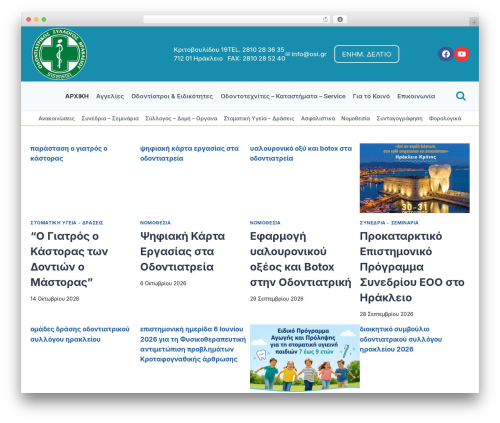Open Οδοντίατροι & Ειδικότητες menu
This screenshot has width=500, height=423.
tap(172, 96)
